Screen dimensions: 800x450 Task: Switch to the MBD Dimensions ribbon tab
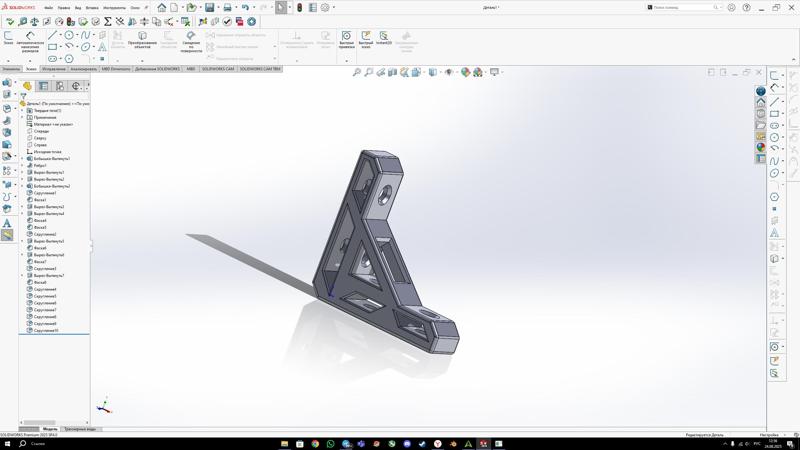click(116, 68)
